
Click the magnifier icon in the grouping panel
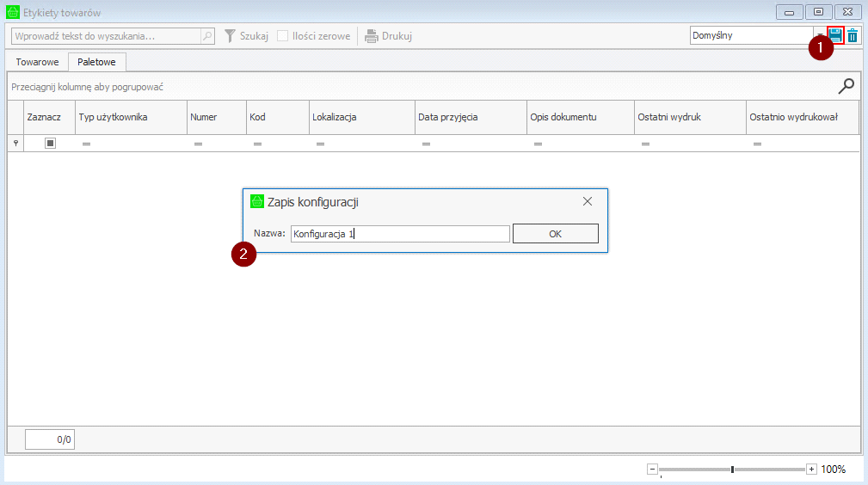tap(846, 86)
